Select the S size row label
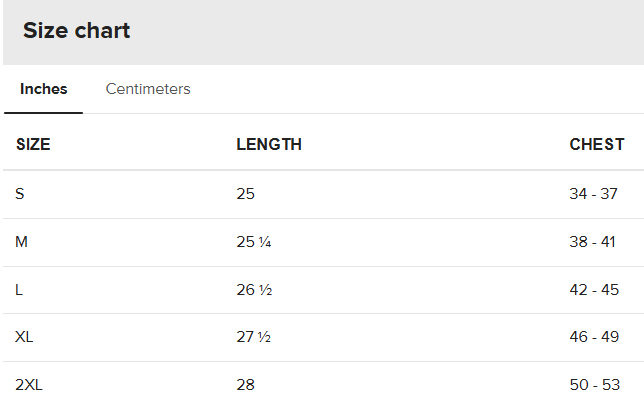644x406 pixels. tap(20, 194)
